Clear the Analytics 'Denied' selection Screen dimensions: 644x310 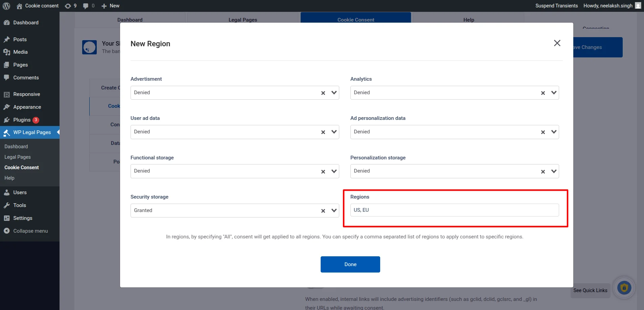pyautogui.click(x=543, y=93)
